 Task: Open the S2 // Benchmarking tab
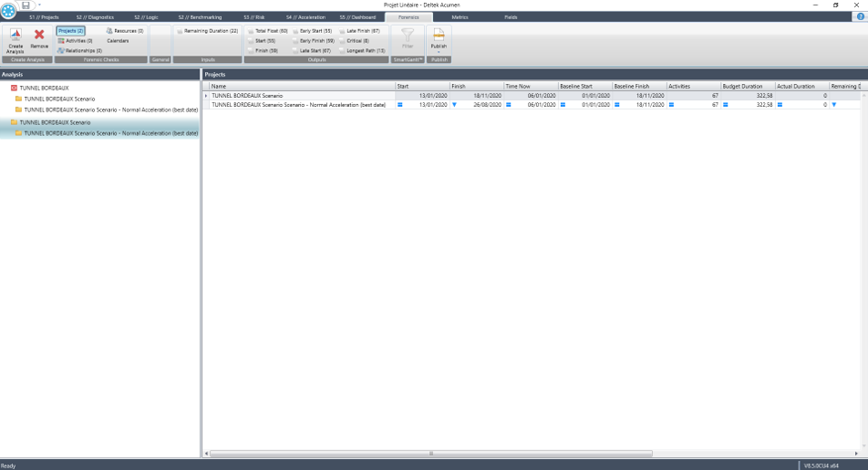click(200, 17)
